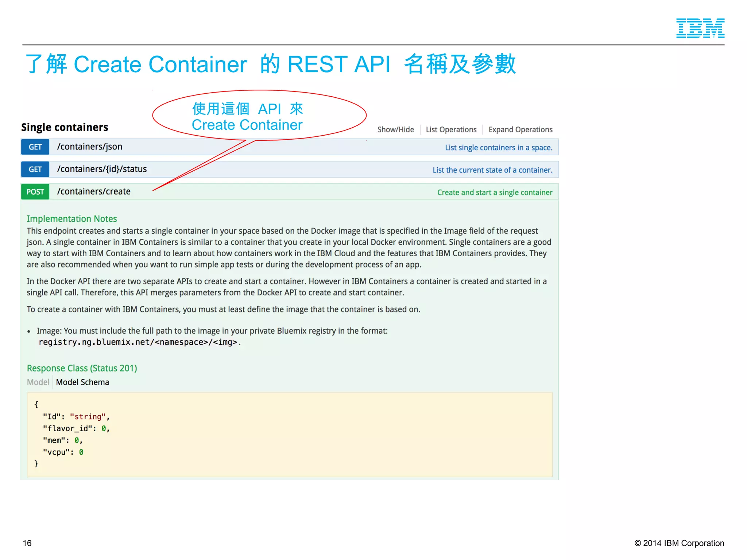Click the IBM logo
747x560 pixels.
700,28
